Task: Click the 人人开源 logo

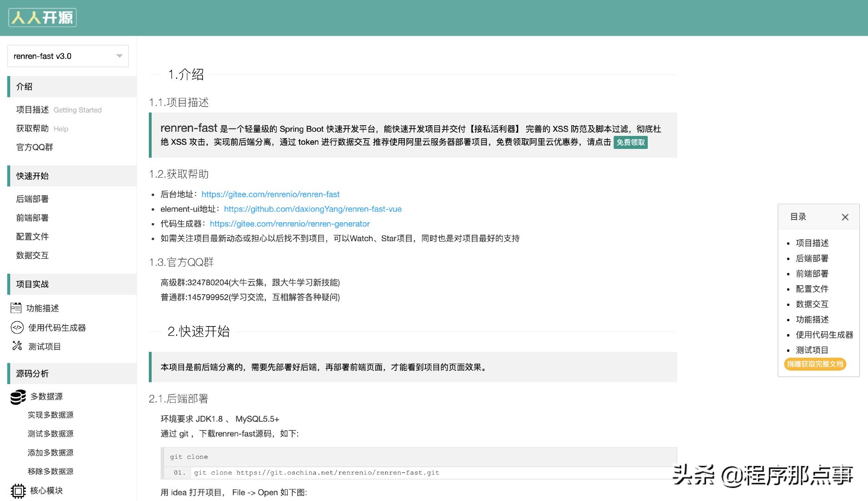Action: click(x=42, y=18)
